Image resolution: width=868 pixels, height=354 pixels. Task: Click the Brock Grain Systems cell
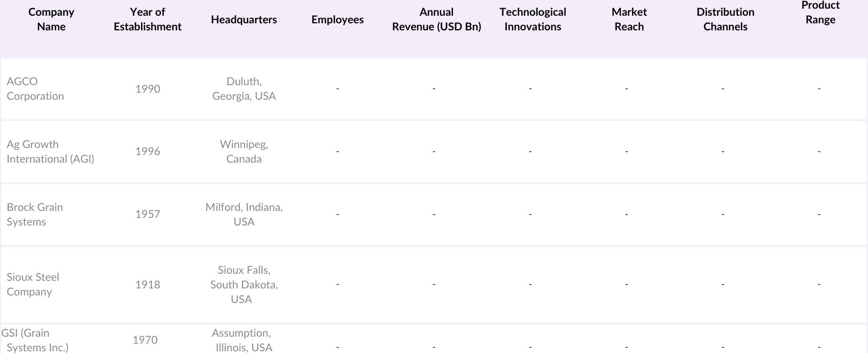[35, 215]
